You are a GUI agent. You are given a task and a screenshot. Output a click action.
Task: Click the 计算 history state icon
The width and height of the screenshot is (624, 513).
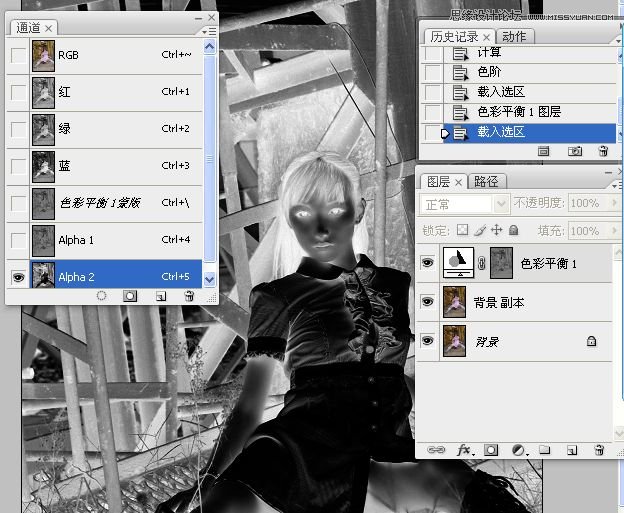[460, 53]
